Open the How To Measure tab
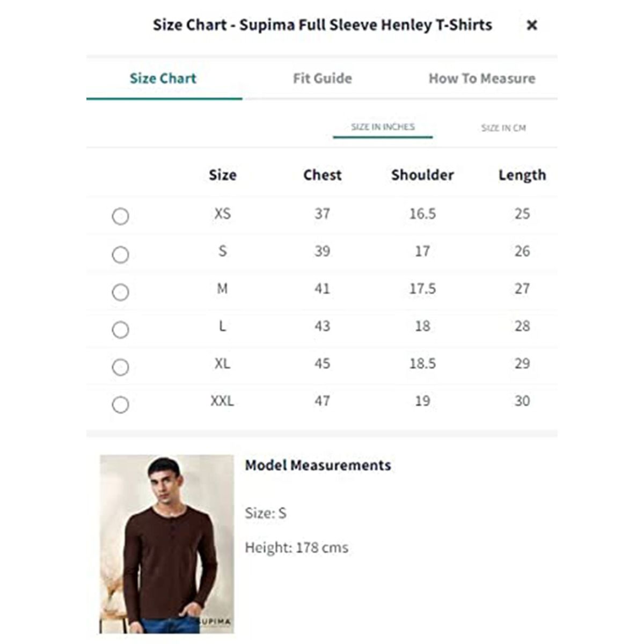The width and height of the screenshot is (644, 644). click(482, 78)
